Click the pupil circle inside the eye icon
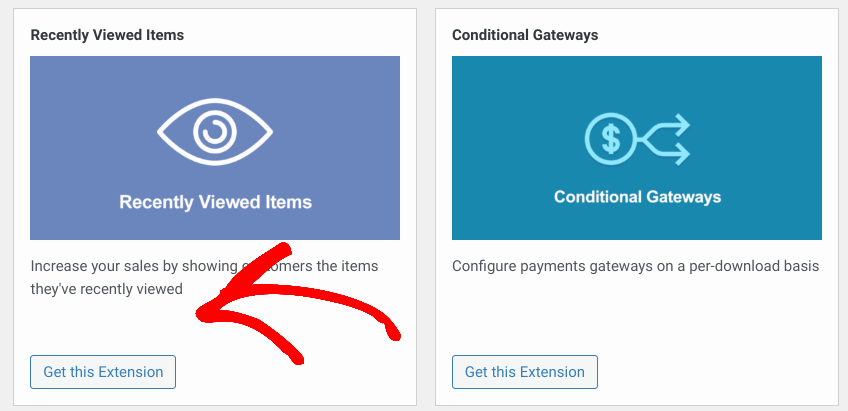 215,132
